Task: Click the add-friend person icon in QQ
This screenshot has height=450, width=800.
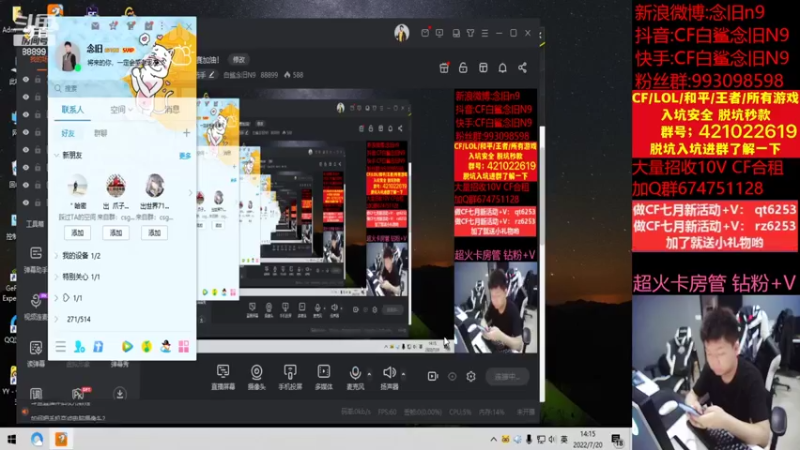Action: coord(79,347)
